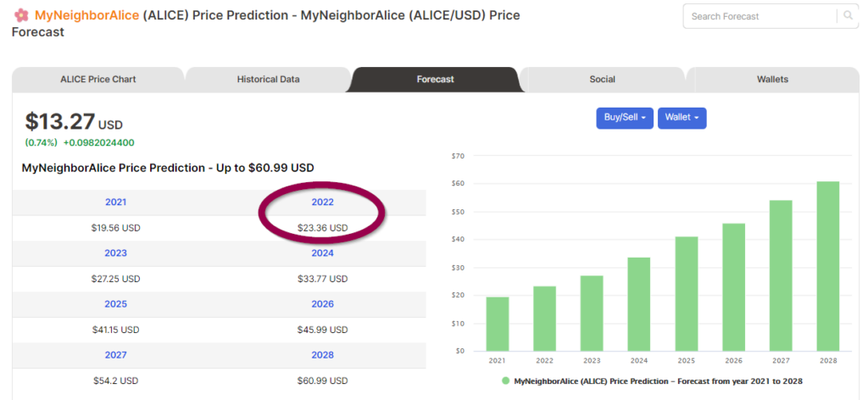
Task: Click the 2024 bar in the chart
Action: click(639, 304)
